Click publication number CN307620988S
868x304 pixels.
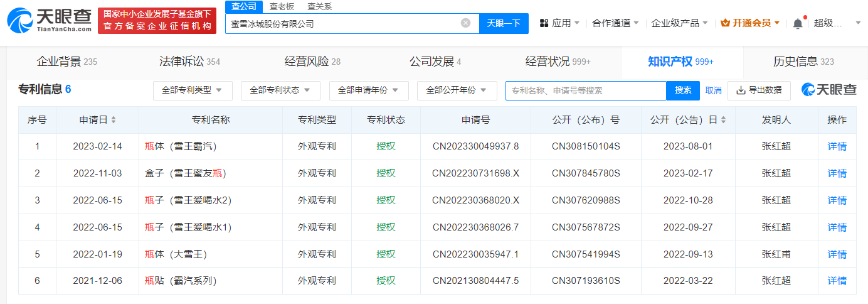tap(586, 200)
